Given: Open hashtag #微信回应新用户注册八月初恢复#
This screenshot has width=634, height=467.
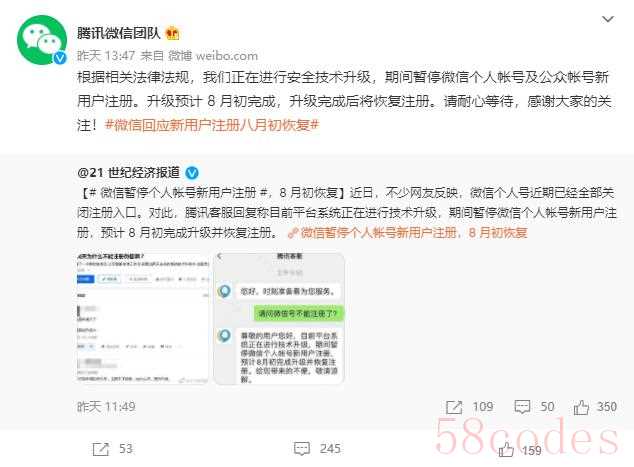Looking at the screenshot, I should pyautogui.click(x=212, y=125).
